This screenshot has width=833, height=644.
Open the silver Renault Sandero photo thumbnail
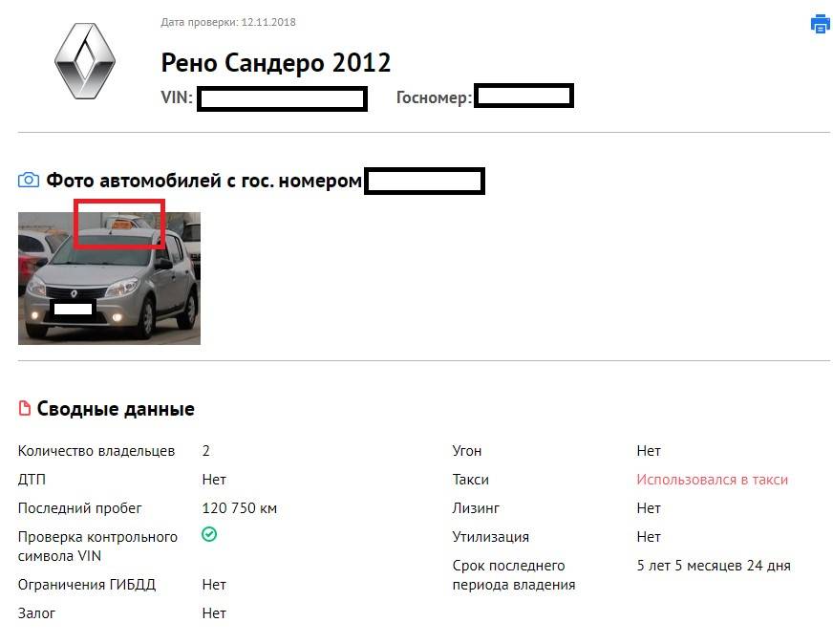(x=110, y=278)
